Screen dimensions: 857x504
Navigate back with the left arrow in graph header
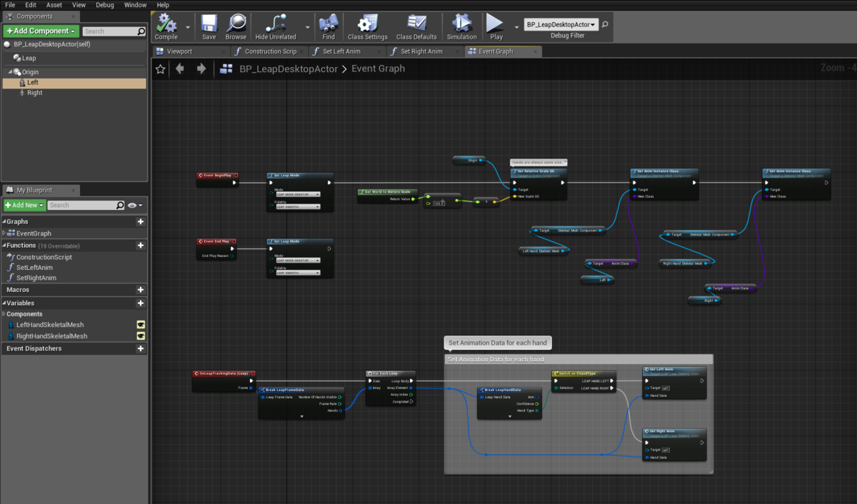coord(180,69)
